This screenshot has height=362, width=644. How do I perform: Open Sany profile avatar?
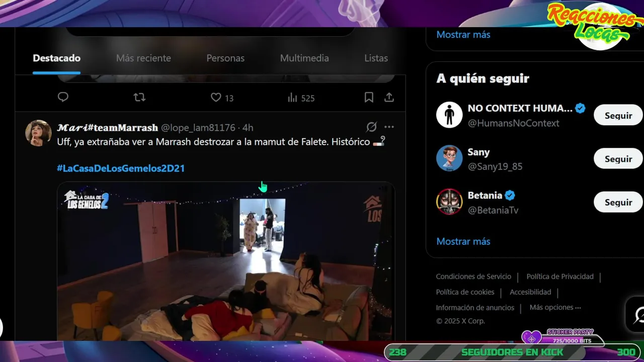(449, 158)
